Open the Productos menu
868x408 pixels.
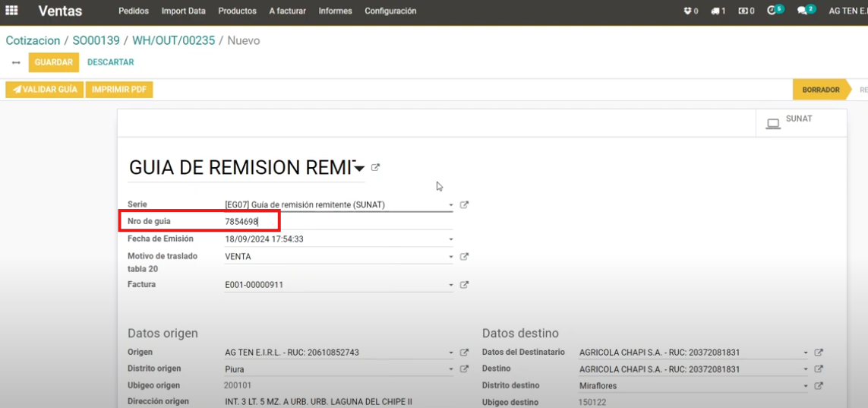pyautogui.click(x=237, y=11)
